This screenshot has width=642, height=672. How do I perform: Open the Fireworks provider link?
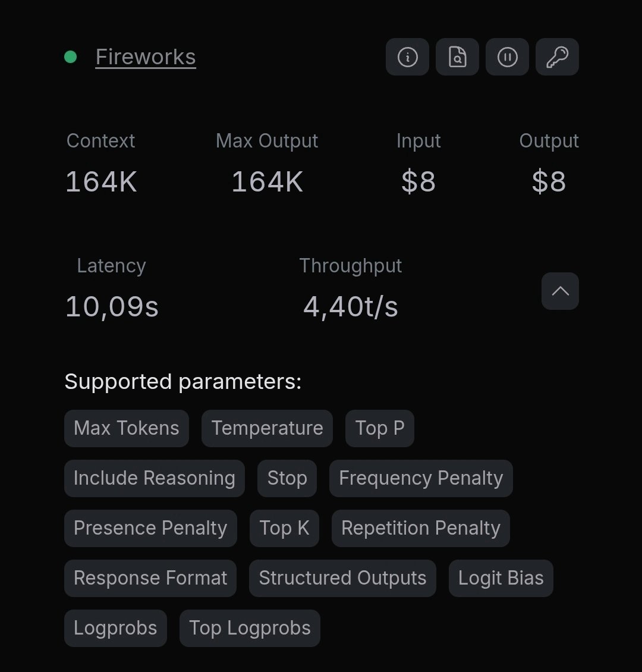coord(146,57)
